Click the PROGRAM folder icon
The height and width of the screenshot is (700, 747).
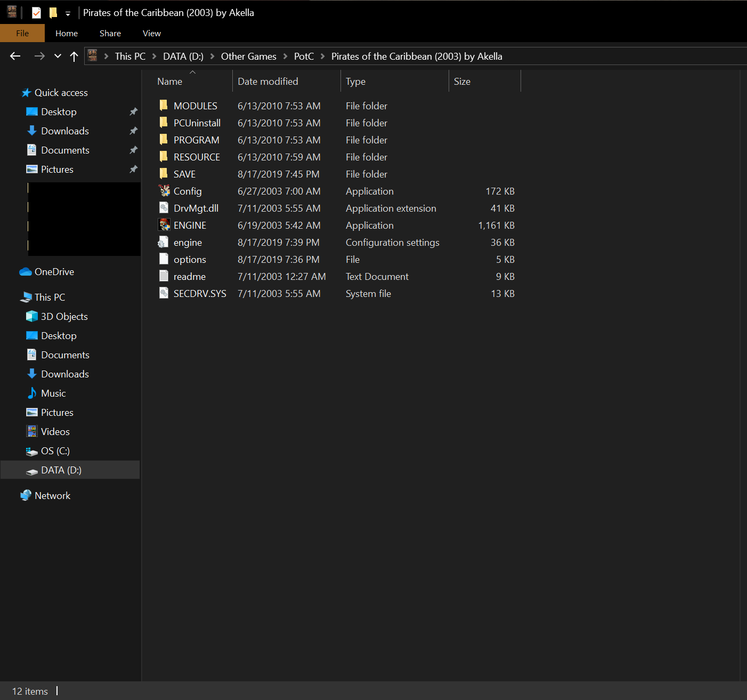(x=164, y=139)
